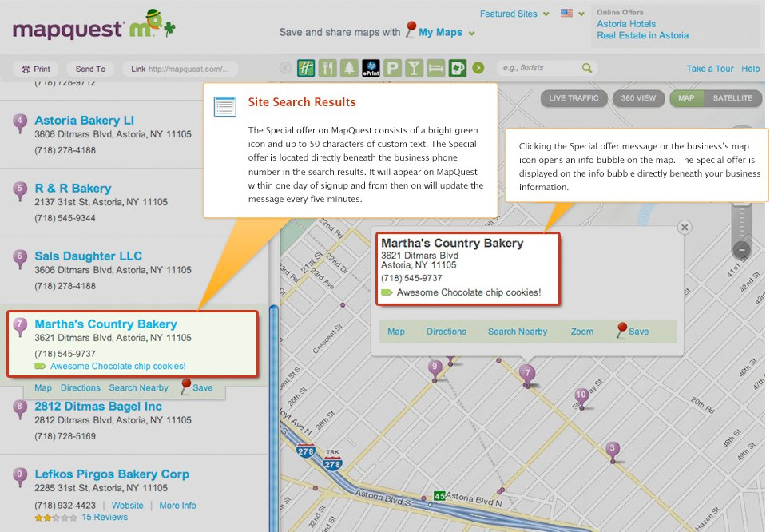Image resolution: width=770 pixels, height=532 pixels.
Task: Click pin 8 beside 2812 Ditmas Bagel
Action: (x=20, y=409)
